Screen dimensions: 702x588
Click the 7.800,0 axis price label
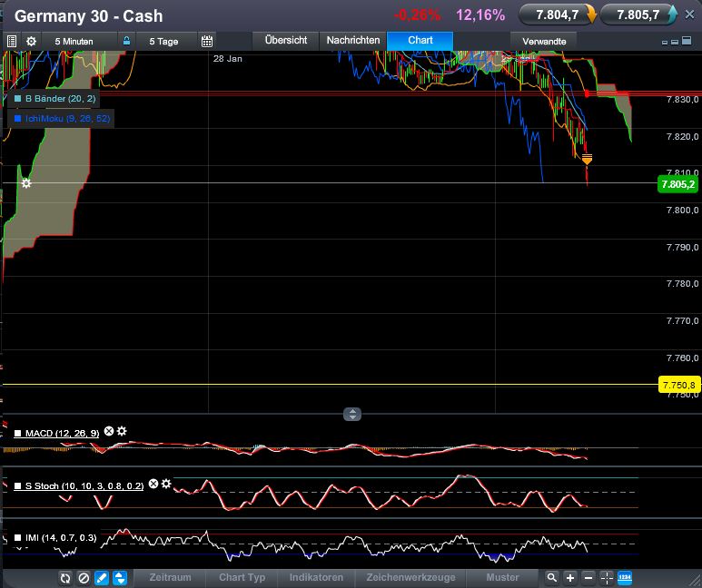pyautogui.click(x=682, y=210)
